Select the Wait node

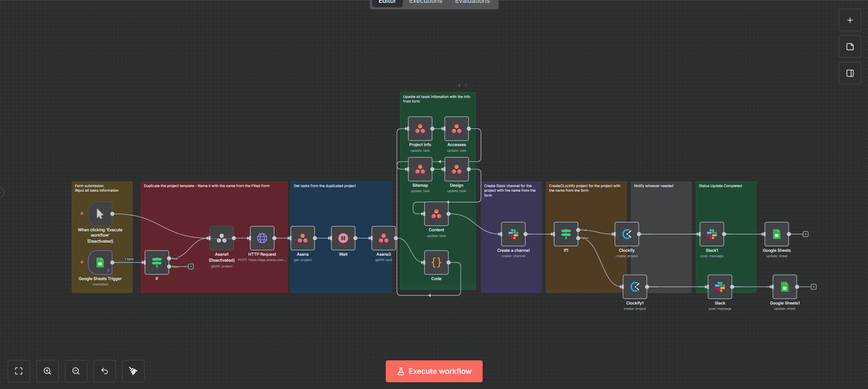[343, 238]
